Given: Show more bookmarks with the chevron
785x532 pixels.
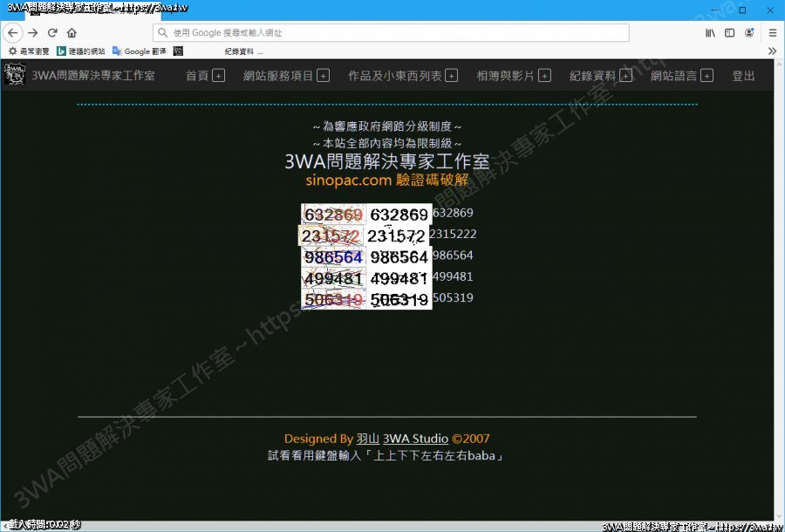Looking at the screenshot, I should click(x=772, y=51).
